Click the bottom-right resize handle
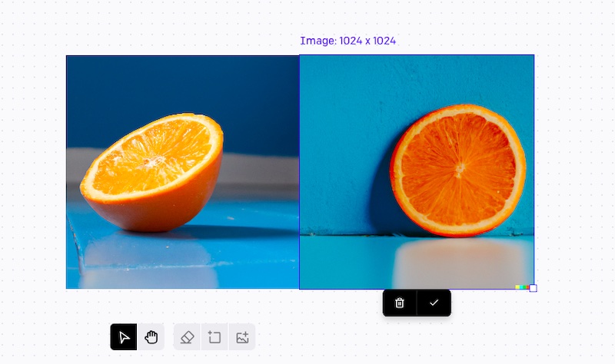 (x=534, y=289)
